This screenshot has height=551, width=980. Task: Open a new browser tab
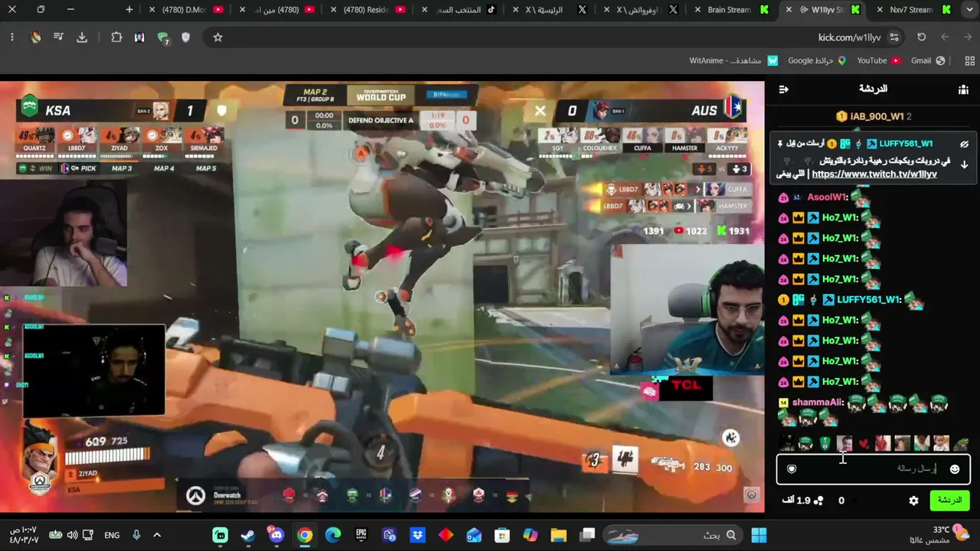pos(129,10)
